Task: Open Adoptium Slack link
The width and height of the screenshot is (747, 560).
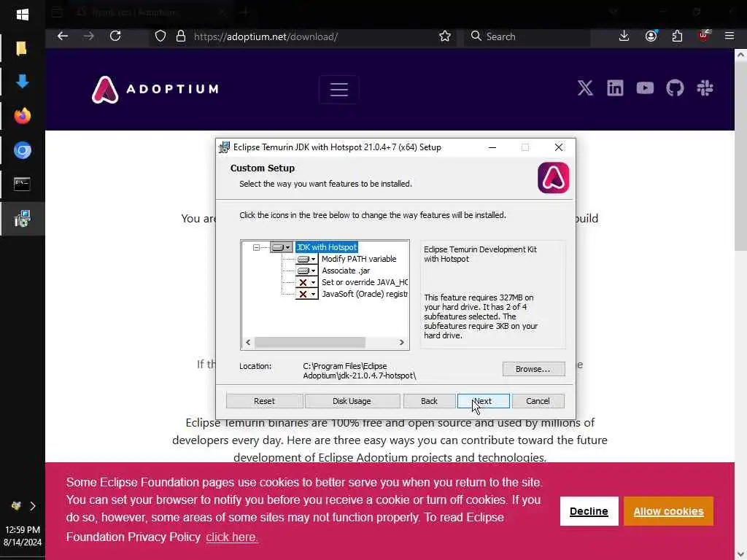Action: (705, 88)
